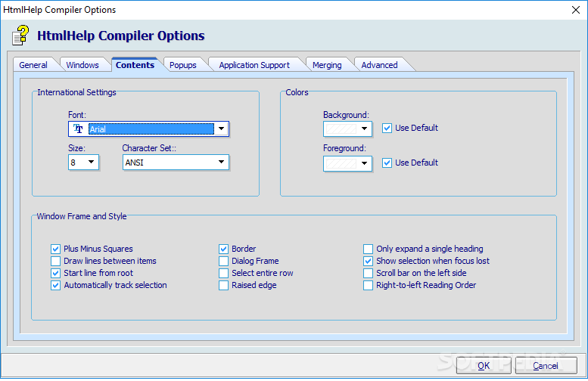This screenshot has width=588, height=381.
Task: Click the HtmlHelp document question-mark icon
Action: pyautogui.click(x=20, y=36)
